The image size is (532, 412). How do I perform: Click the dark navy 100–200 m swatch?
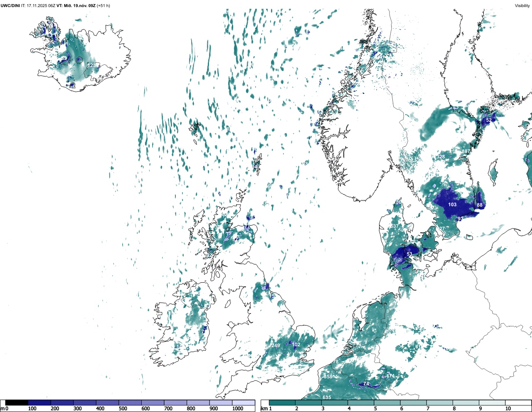click(x=39, y=402)
